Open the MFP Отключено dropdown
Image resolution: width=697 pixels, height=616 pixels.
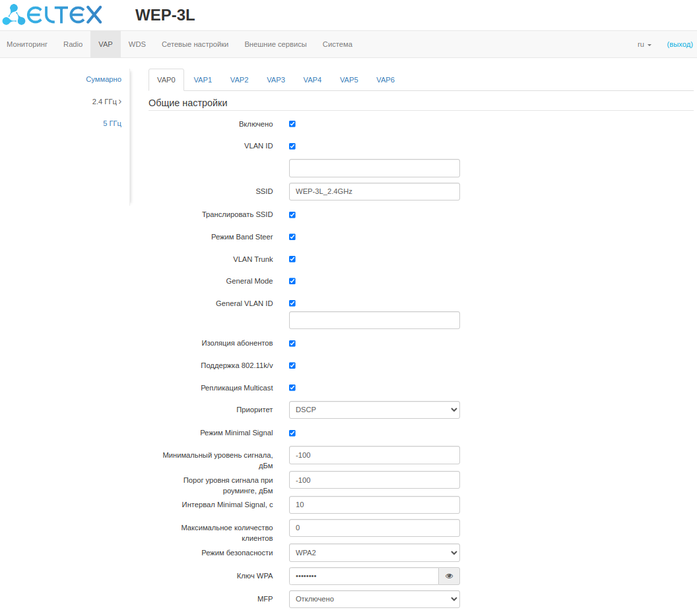click(x=374, y=599)
